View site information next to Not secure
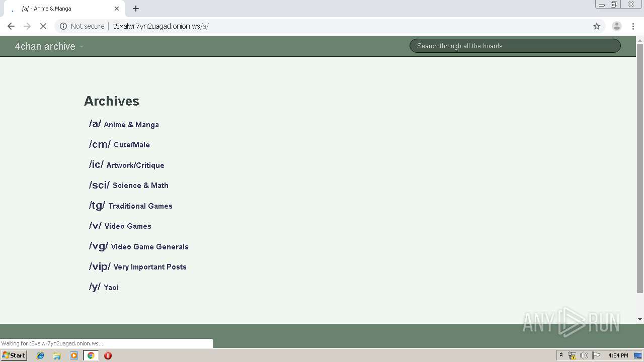 pyautogui.click(x=63, y=26)
